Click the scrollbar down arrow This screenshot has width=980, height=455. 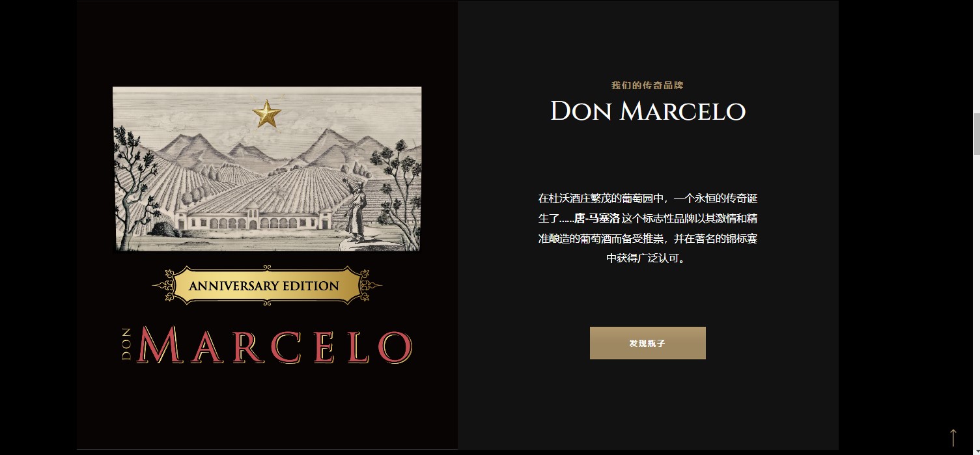(976, 450)
